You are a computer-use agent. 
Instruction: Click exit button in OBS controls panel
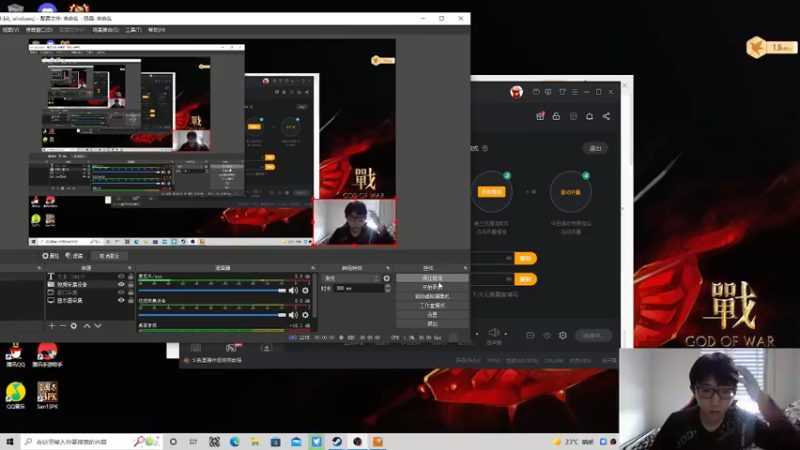[x=432, y=323]
